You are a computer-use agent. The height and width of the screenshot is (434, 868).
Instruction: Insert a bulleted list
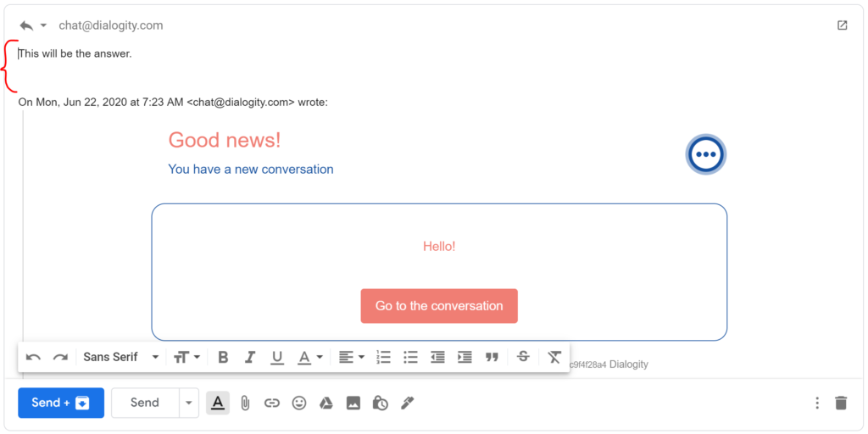click(410, 358)
